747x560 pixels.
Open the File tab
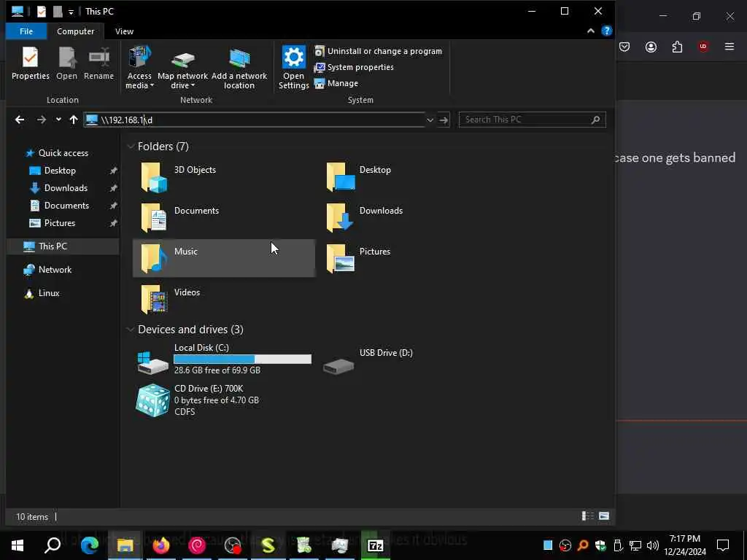pos(26,31)
